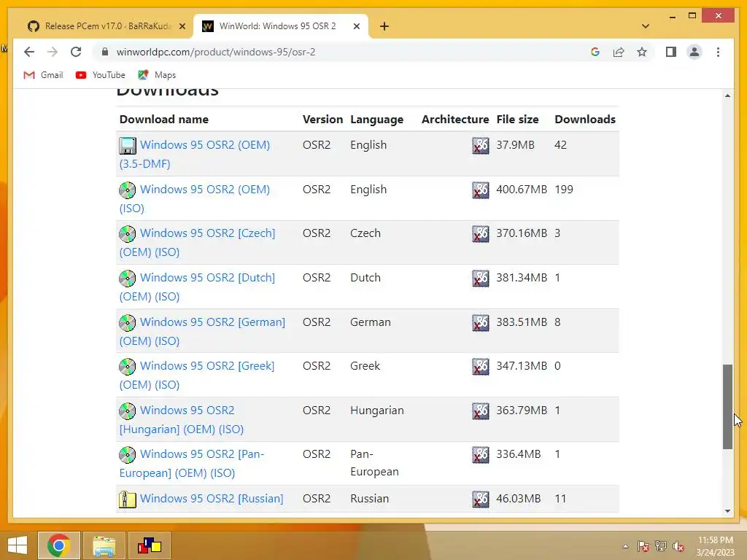This screenshot has height=560, width=747.
Task: Click the vertical scrollbar thumb
Action: 727,407
